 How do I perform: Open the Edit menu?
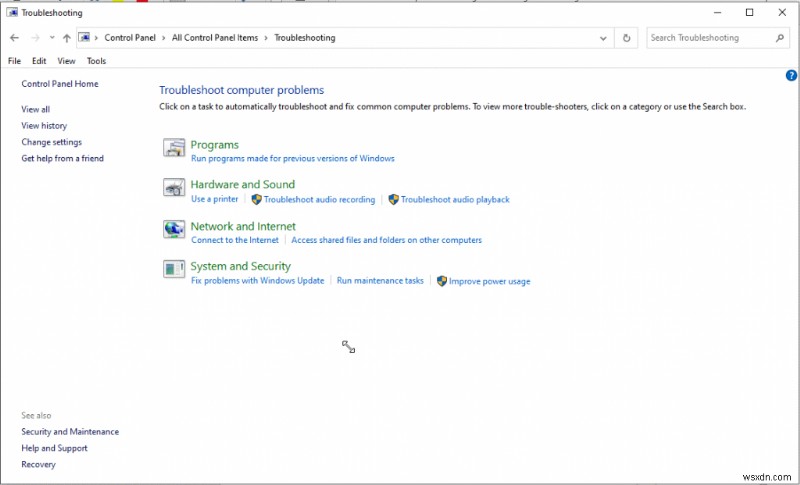click(39, 61)
